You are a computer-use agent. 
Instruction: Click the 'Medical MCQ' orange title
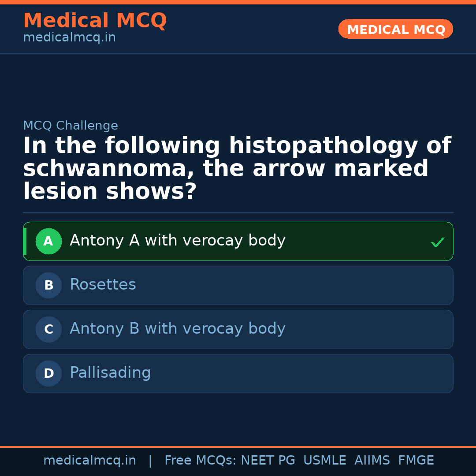click(95, 21)
